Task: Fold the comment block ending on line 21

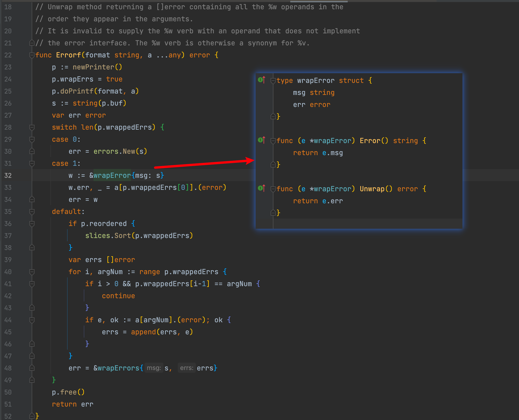Action: tap(32, 43)
